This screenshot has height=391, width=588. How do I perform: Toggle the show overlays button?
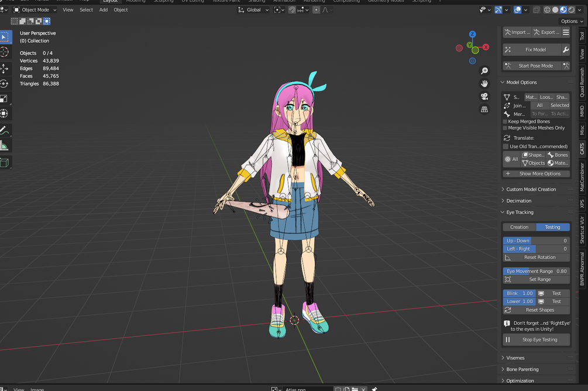pyautogui.click(x=518, y=10)
